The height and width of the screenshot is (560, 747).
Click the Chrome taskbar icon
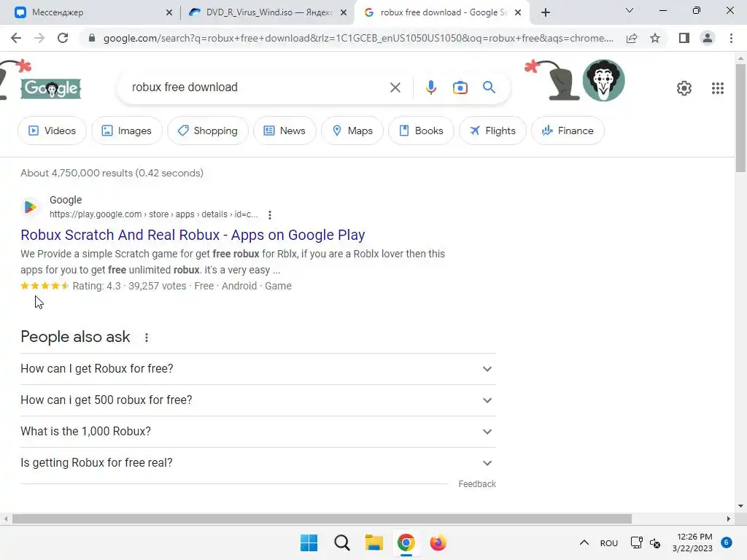(406, 542)
